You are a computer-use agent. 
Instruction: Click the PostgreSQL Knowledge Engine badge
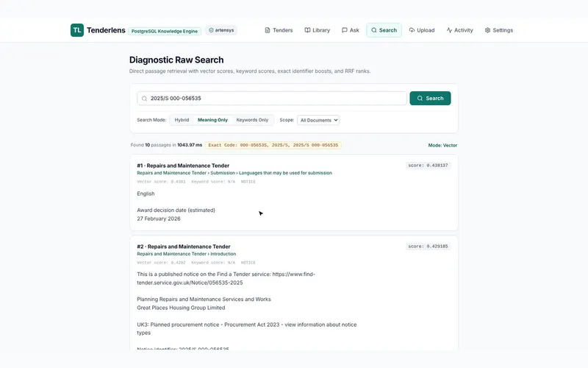pos(165,31)
